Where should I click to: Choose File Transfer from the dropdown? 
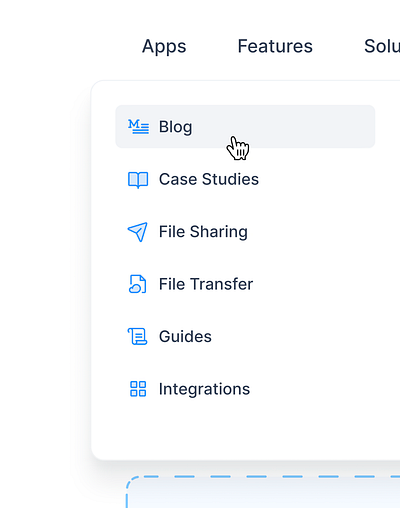pos(206,284)
